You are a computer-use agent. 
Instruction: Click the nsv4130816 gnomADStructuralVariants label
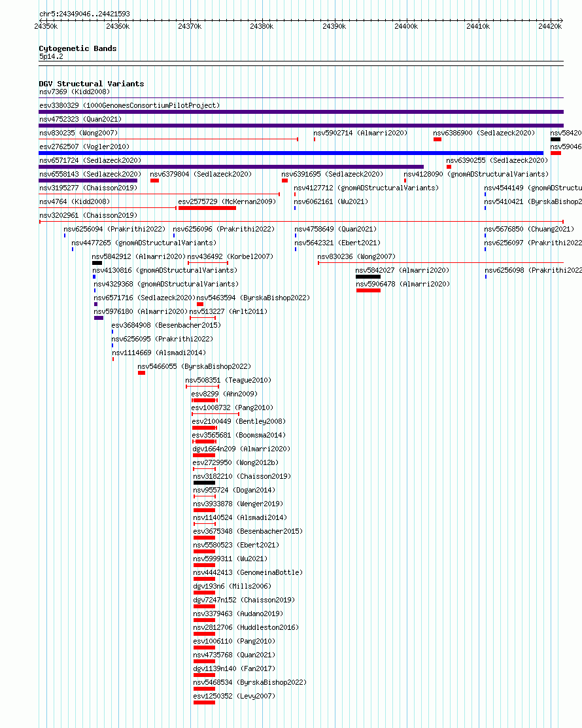[x=165, y=270]
